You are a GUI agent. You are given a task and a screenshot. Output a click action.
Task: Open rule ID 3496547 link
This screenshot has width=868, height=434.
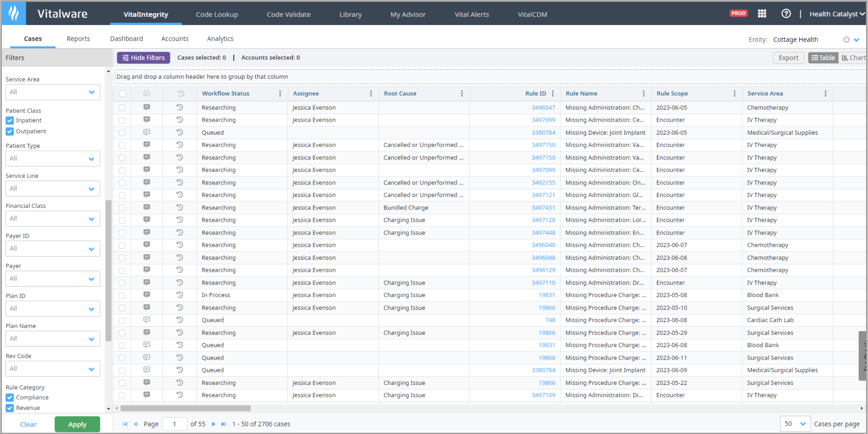coord(543,107)
